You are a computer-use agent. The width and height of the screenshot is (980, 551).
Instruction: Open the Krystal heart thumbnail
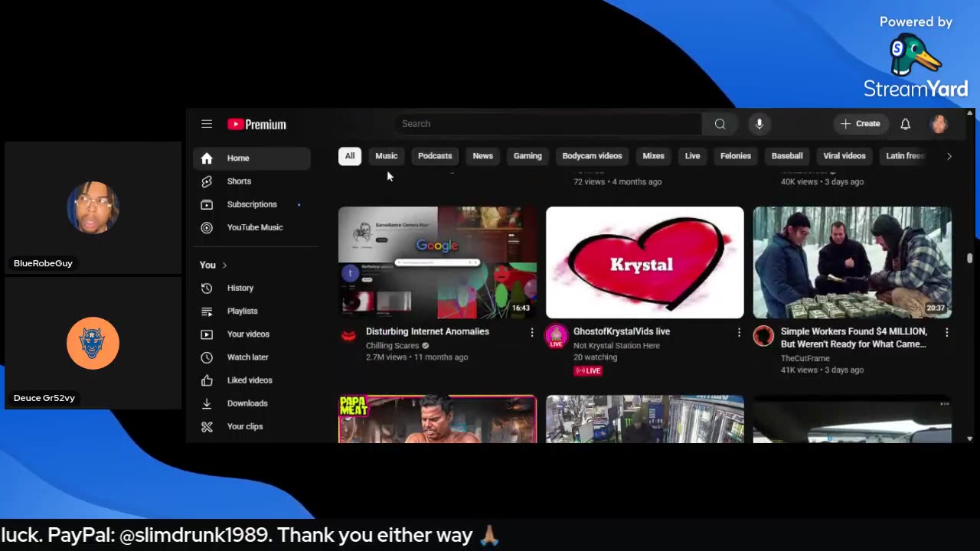645,262
